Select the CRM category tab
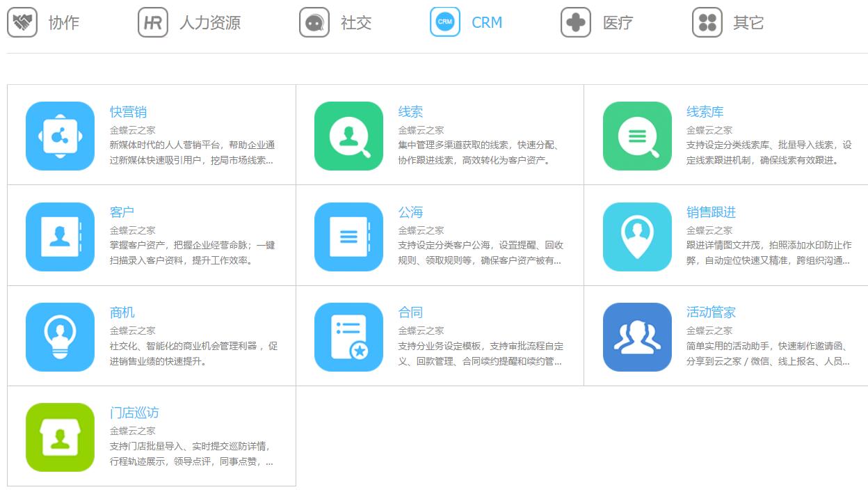The height and width of the screenshot is (492, 868). point(466,22)
